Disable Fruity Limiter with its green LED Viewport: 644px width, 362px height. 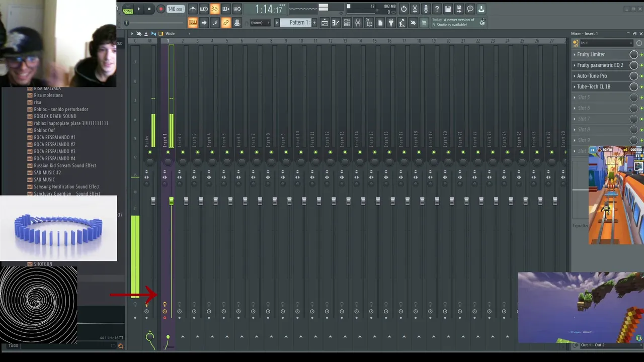[641, 55]
